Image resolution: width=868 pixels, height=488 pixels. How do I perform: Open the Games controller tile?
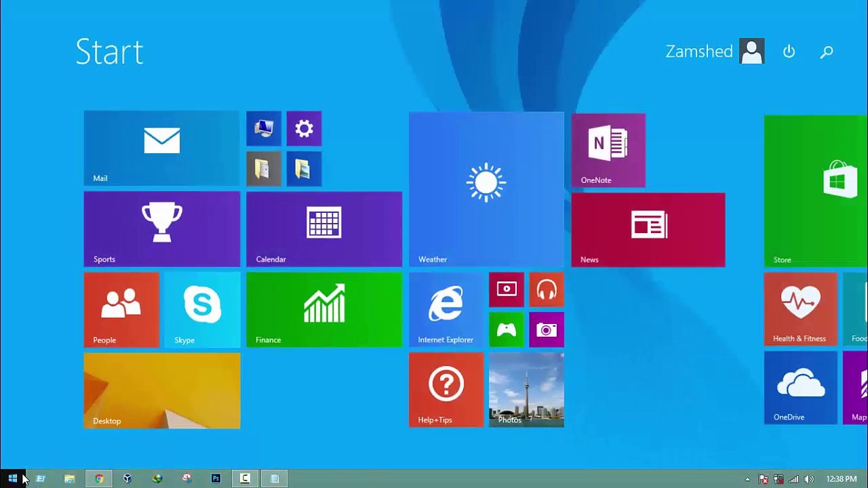(507, 330)
